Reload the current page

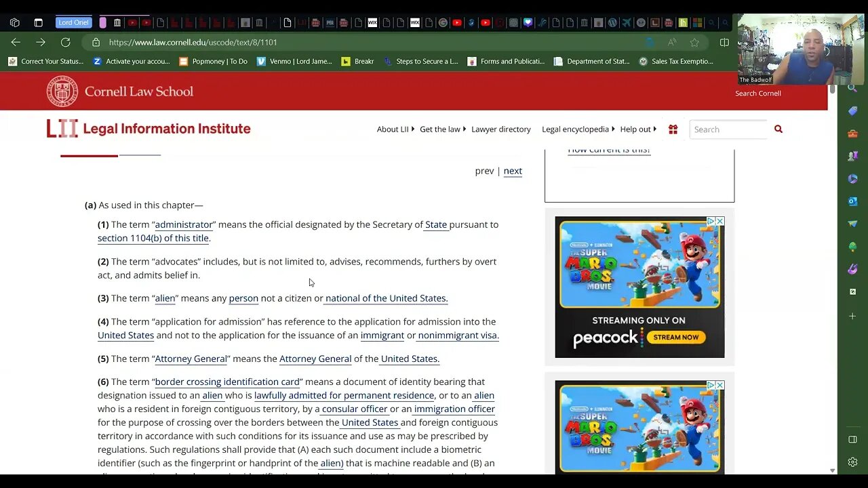click(x=65, y=42)
